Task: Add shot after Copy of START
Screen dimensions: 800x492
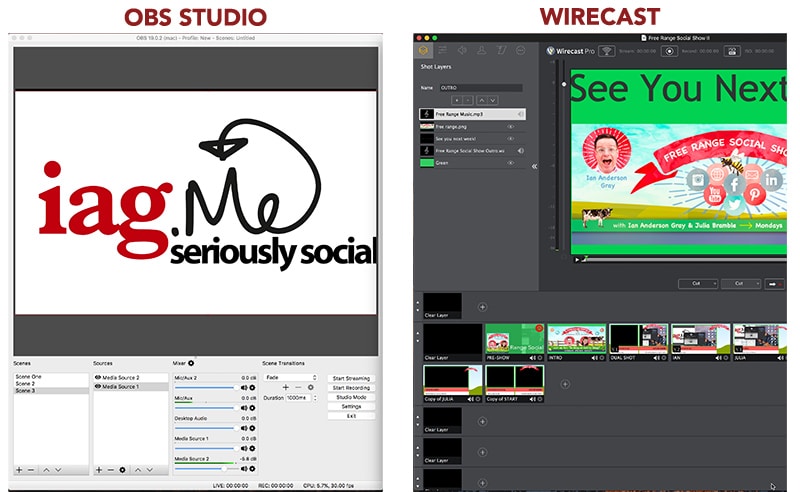Action: tap(565, 384)
